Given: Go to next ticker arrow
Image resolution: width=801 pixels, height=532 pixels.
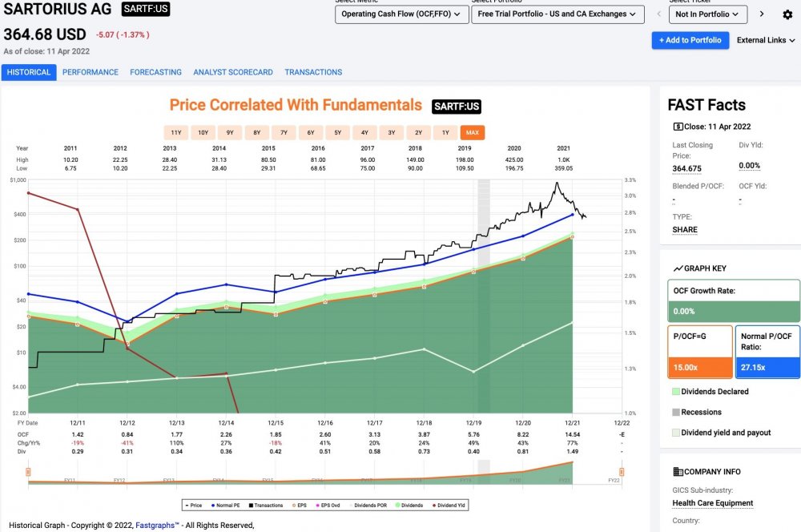Looking at the screenshot, I should [762, 14].
